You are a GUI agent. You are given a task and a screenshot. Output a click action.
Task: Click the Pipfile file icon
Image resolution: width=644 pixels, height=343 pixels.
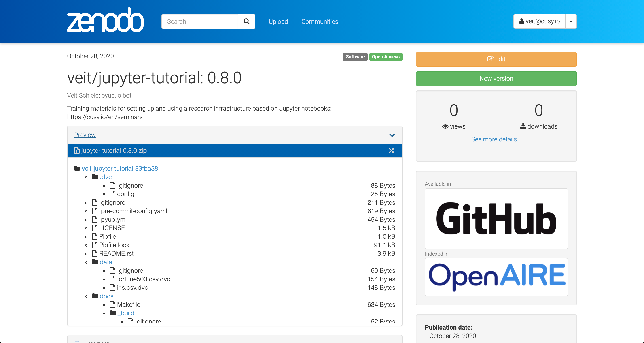pyautogui.click(x=95, y=236)
